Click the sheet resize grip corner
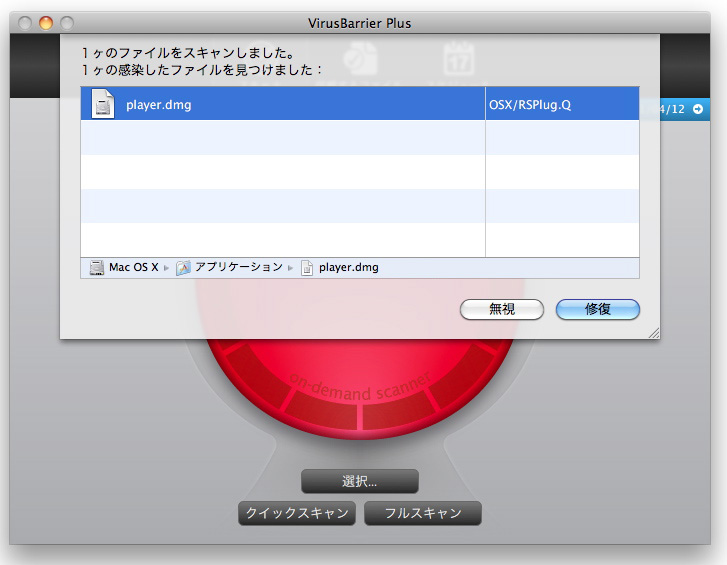The width and height of the screenshot is (727, 565). point(654,333)
